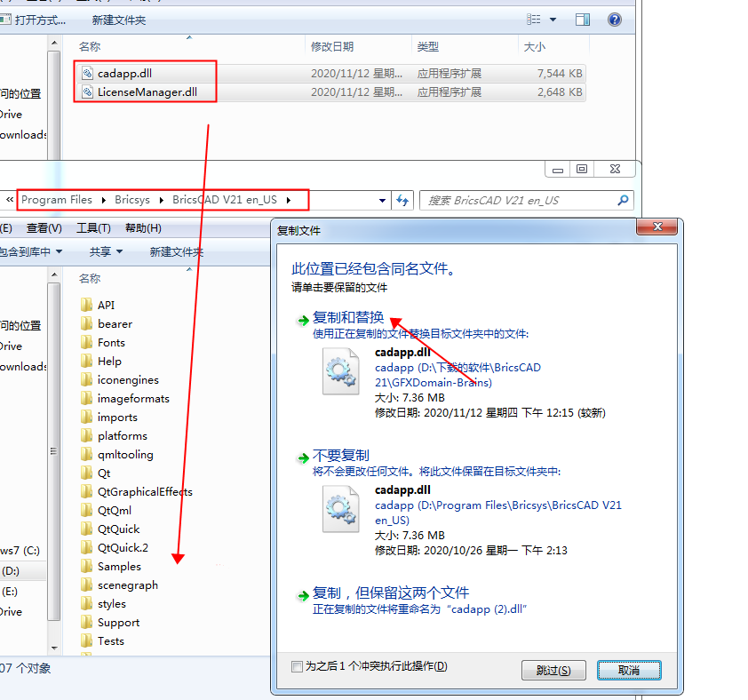Select the platforms folder icon
Image resolution: width=748 pixels, height=700 pixels.
(87, 435)
